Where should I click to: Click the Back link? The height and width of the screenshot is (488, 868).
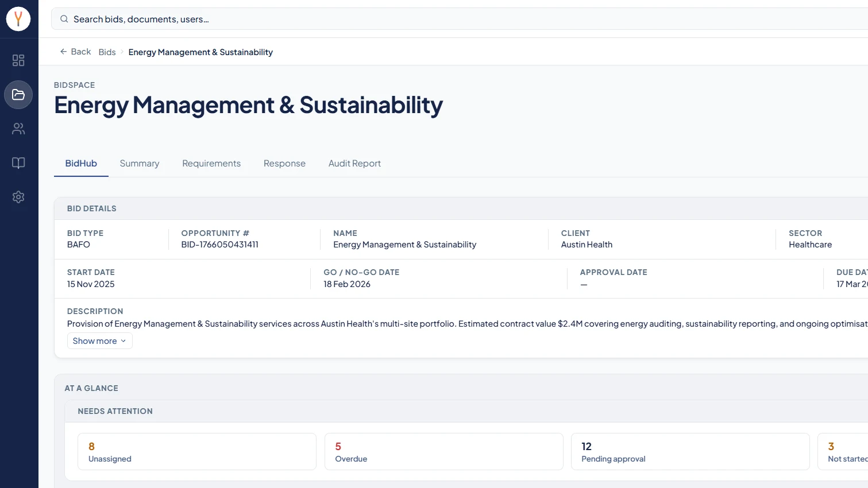click(75, 52)
